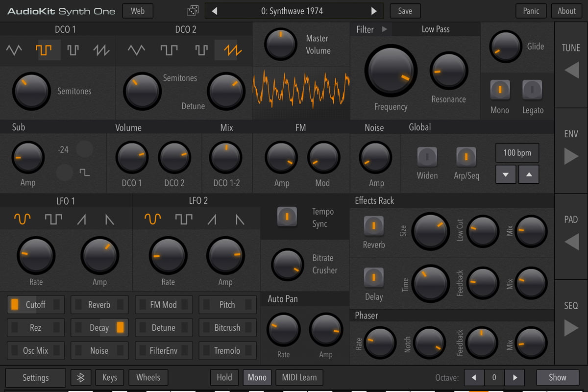Select DCO 2 triangle waveform
The image size is (588, 392).
click(136, 50)
